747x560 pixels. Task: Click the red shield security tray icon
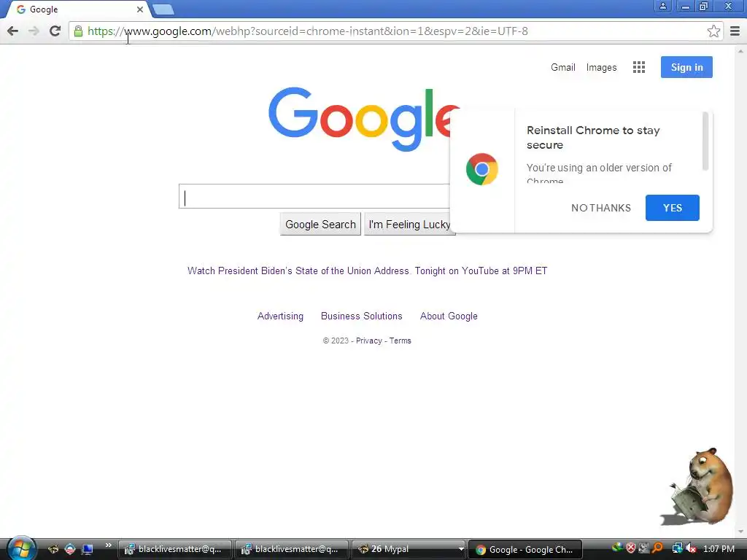pos(631,548)
